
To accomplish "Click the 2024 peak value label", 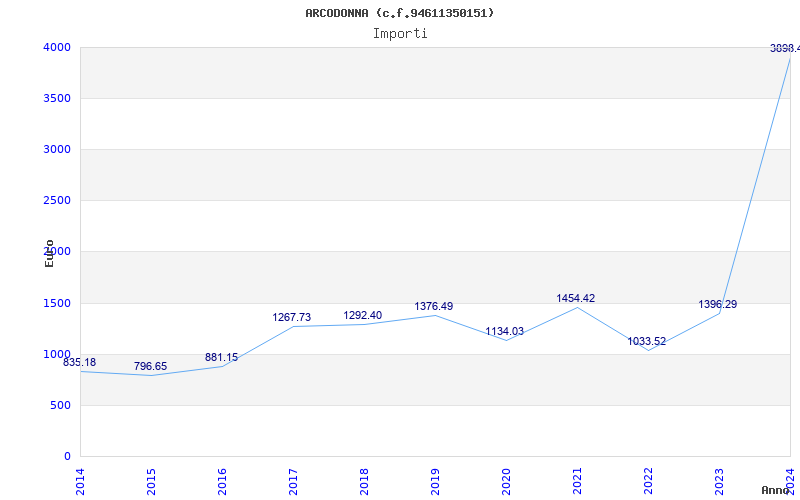I will click(x=785, y=48).
